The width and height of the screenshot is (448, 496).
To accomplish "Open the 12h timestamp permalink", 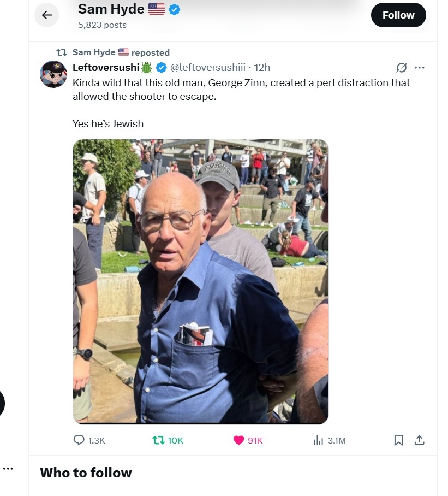I will pos(262,67).
